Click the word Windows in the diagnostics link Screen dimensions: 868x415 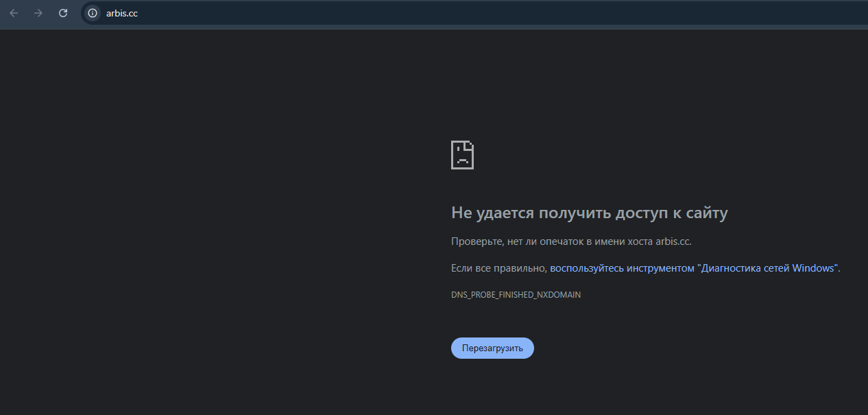coord(812,268)
